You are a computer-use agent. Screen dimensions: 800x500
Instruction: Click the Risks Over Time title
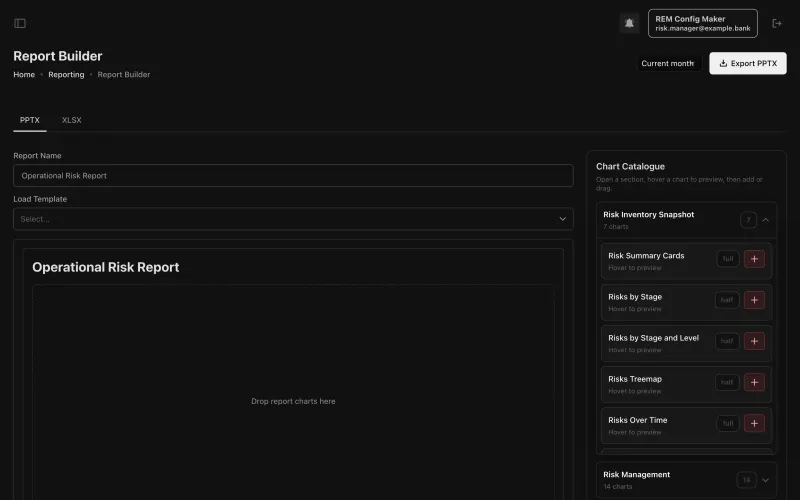click(638, 420)
